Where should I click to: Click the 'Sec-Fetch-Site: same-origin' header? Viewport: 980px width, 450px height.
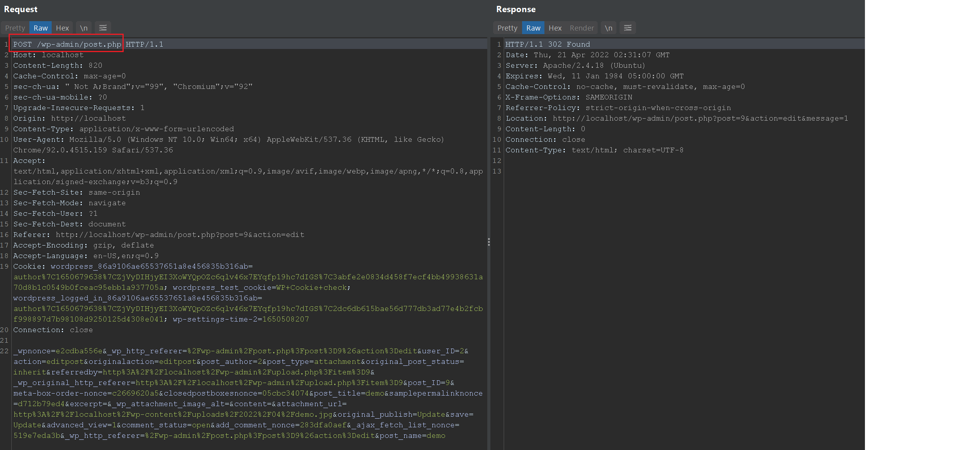[77, 192]
